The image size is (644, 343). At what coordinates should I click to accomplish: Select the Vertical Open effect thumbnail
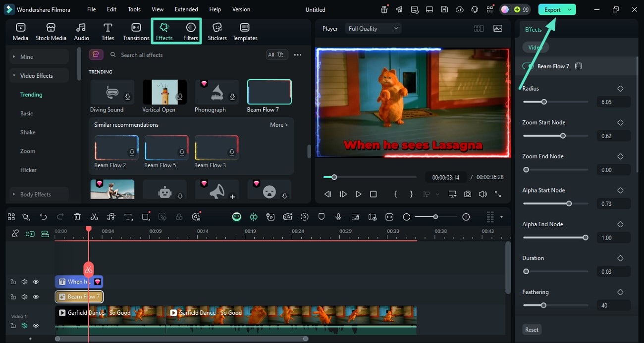tap(164, 92)
